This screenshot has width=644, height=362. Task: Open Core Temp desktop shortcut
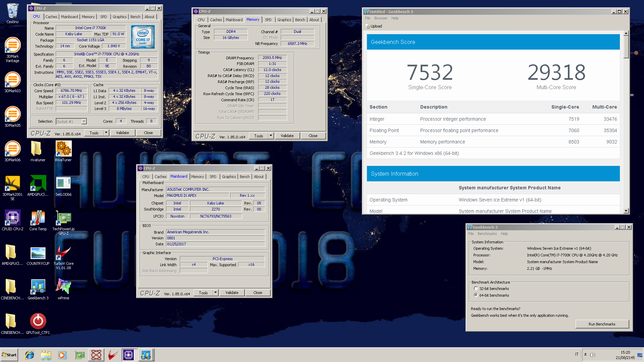[38, 220]
